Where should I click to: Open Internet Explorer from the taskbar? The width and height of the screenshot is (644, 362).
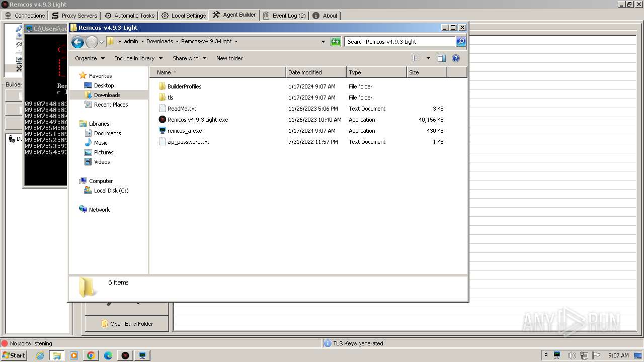40,355
